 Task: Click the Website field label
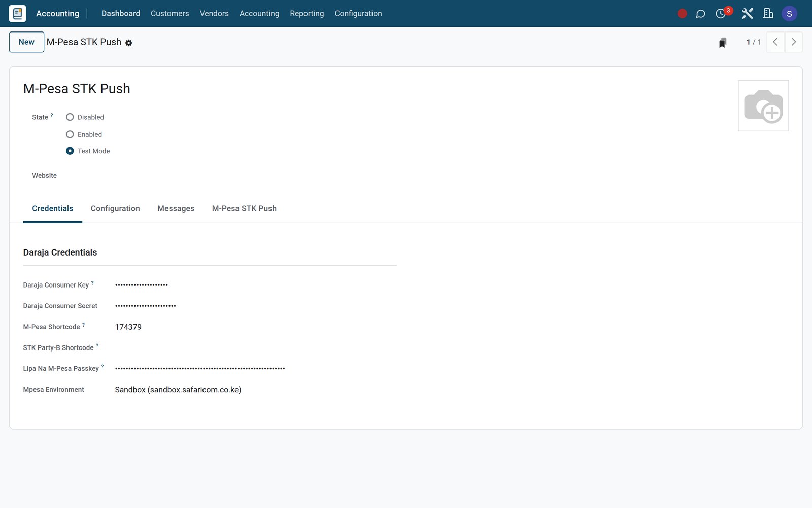(x=44, y=175)
